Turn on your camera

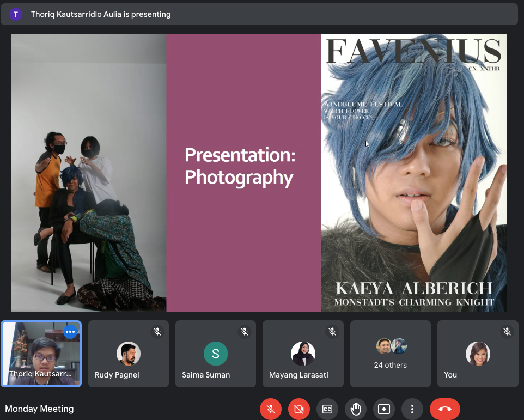(299, 409)
